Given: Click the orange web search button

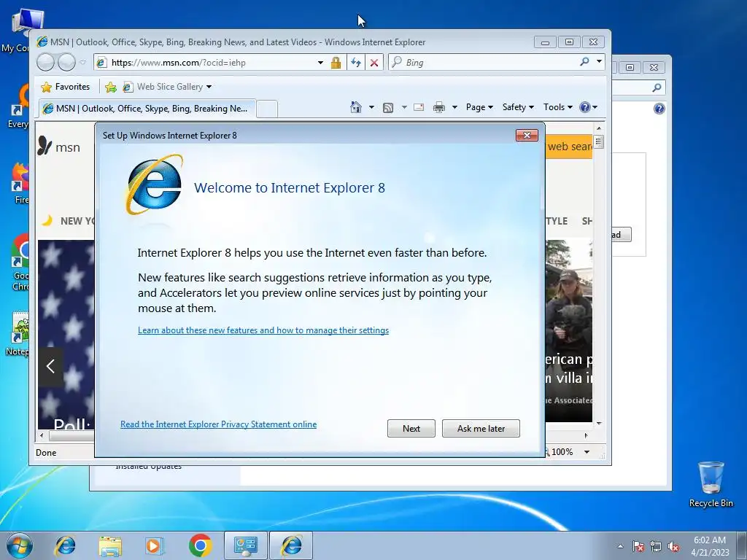Looking at the screenshot, I should (x=569, y=146).
